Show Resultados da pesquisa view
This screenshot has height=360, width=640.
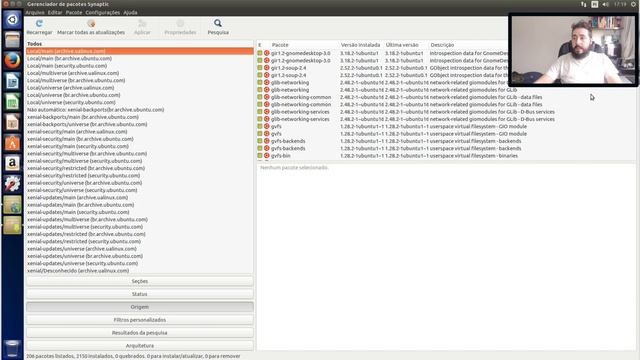(x=140, y=333)
